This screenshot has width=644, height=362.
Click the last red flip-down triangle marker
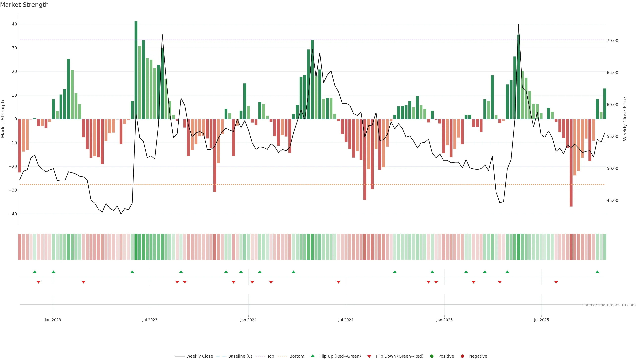point(556,282)
